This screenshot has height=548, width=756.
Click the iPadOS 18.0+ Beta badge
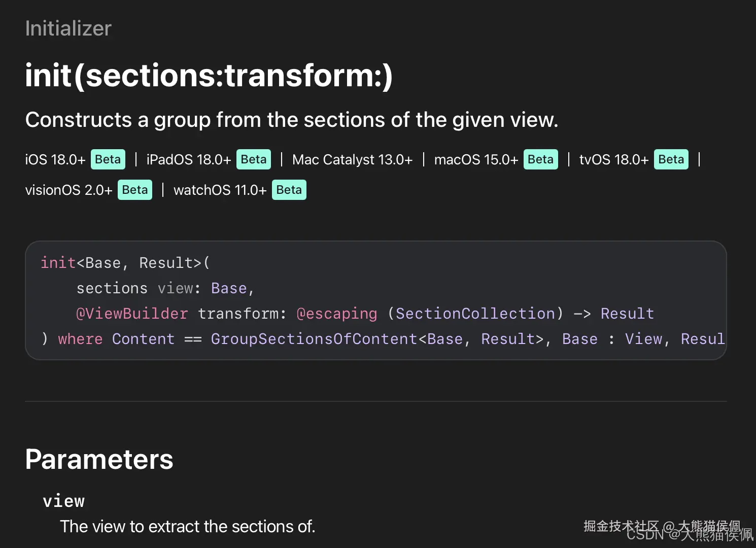254,159
